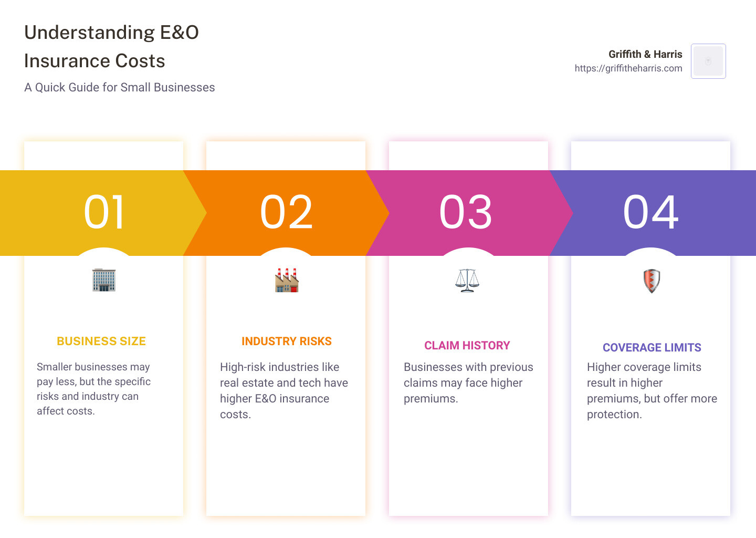The height and width of the screenshot is (538, 756).
Task: Click the Griffith & Harris logo thumbnail
Action: pos(708,61)
